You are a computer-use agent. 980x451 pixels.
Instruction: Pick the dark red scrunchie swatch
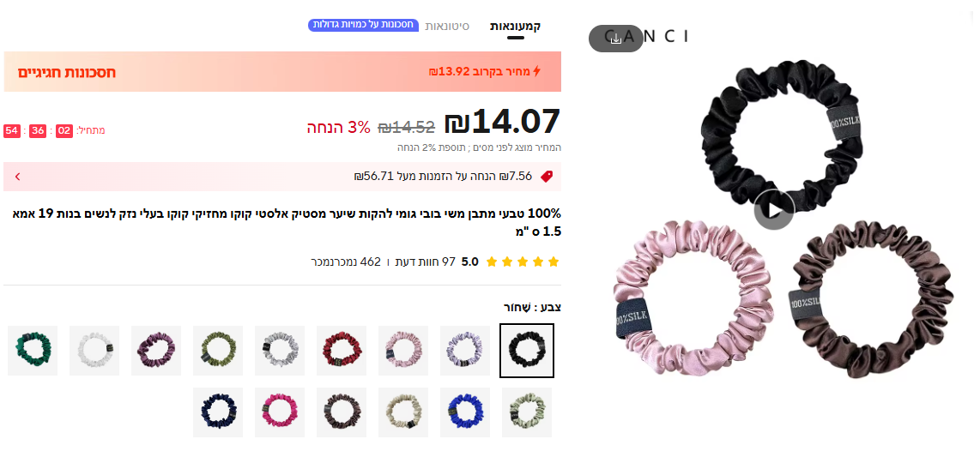tap(342, 351)
